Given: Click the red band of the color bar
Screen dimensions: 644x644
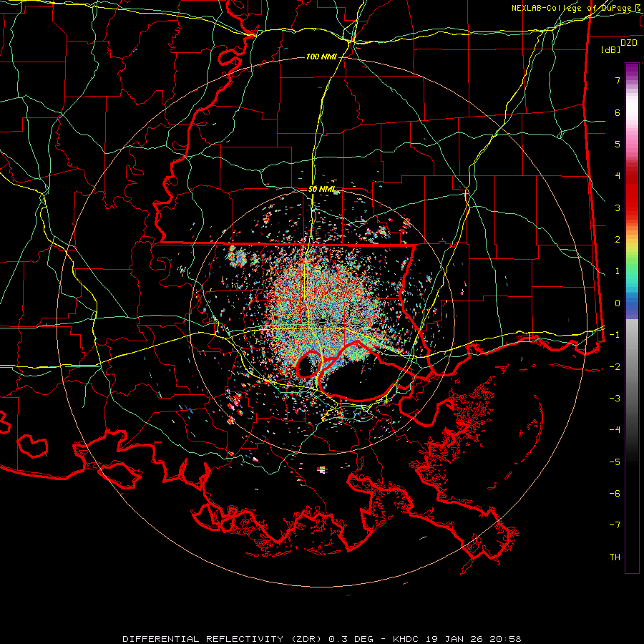Looking at the screenshot, I should click(x=632, y=193).
